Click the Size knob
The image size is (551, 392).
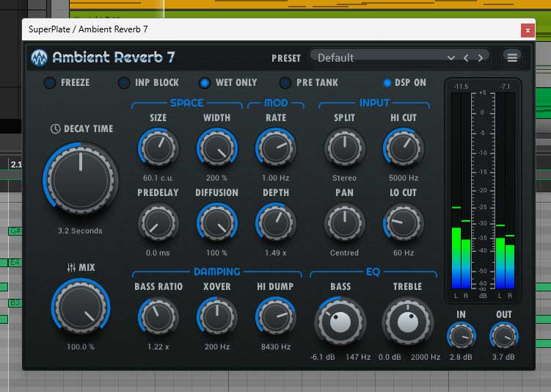point(158,148)
